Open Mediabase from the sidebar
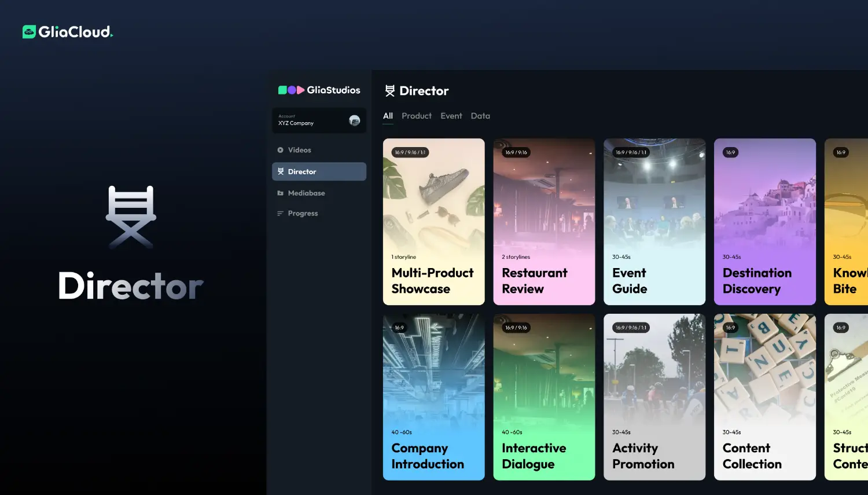Image resolution: width=868 pixels, height=495 pixels. pyautogui.click(x=306, y=193)
